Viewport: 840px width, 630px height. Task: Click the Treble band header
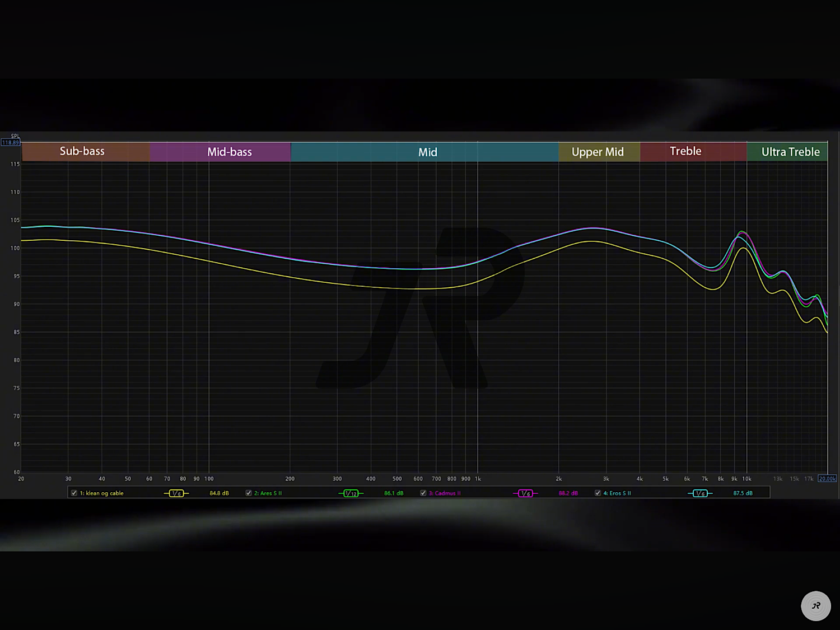tap(685, 151)
